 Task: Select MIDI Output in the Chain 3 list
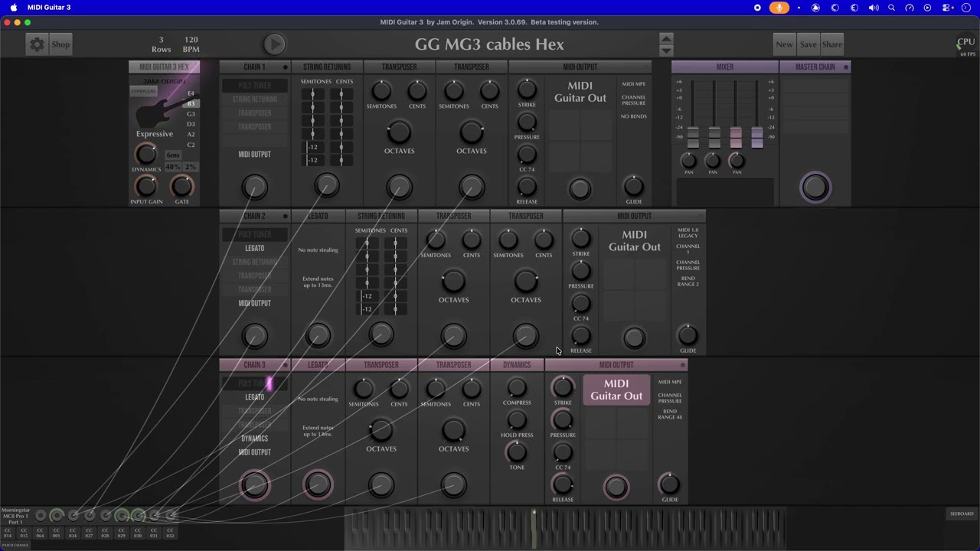255,452
